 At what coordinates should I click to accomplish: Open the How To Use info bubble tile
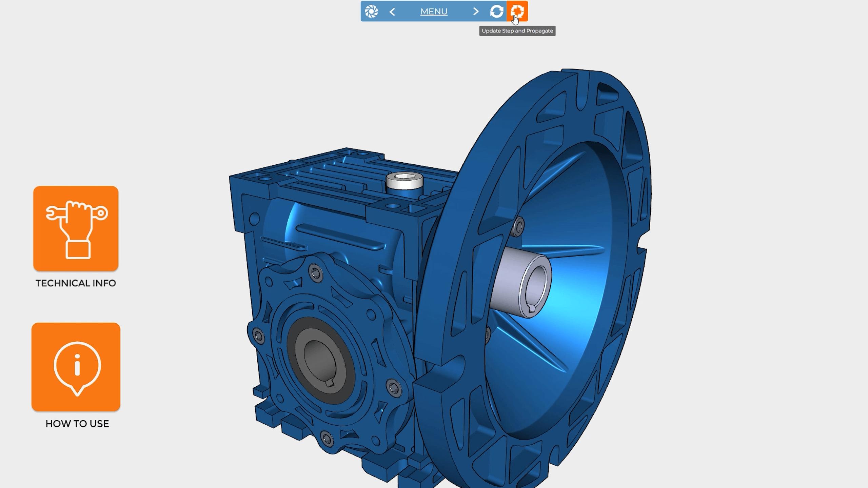click(76, 367)
